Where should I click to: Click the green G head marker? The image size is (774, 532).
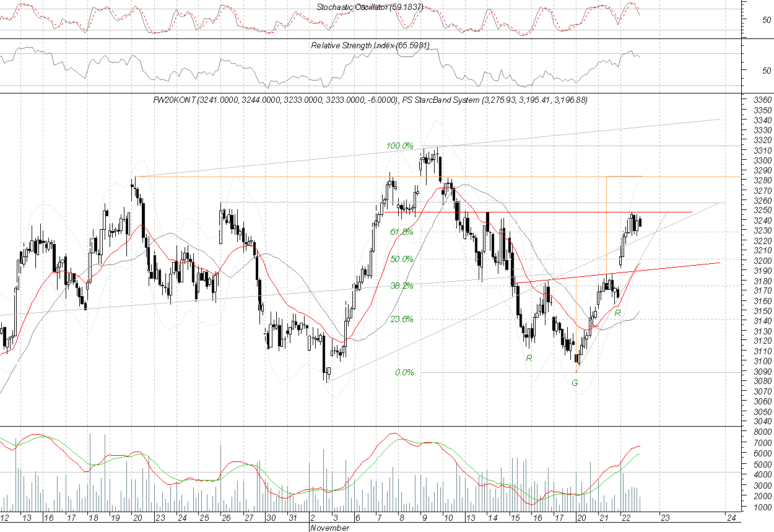pyautogui.click(x=575, y=383)
